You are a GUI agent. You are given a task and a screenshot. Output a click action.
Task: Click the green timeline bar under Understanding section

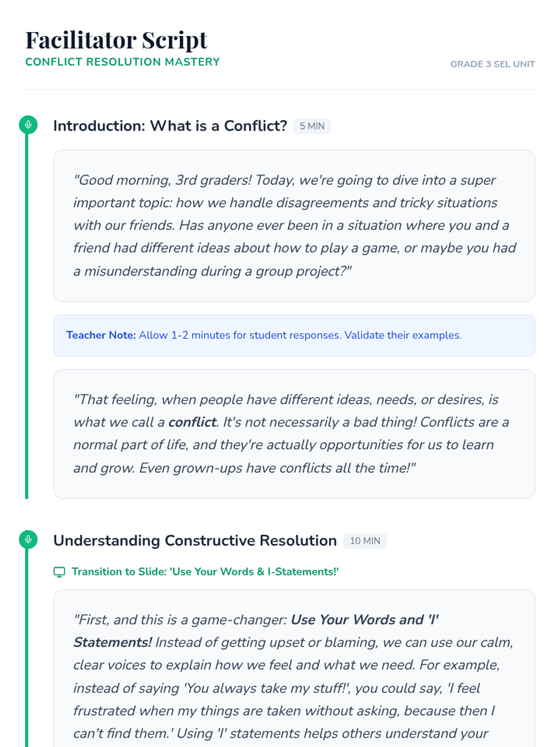(x=27, y=648)
